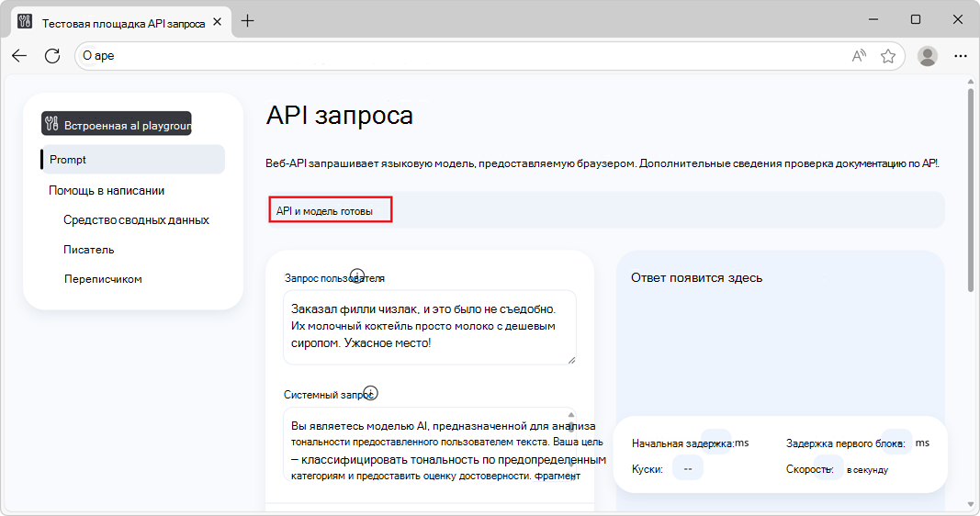
Task: Close the Тестовая площадка API запроса tab
Action: pyautogui.click(x=217, y=21)
